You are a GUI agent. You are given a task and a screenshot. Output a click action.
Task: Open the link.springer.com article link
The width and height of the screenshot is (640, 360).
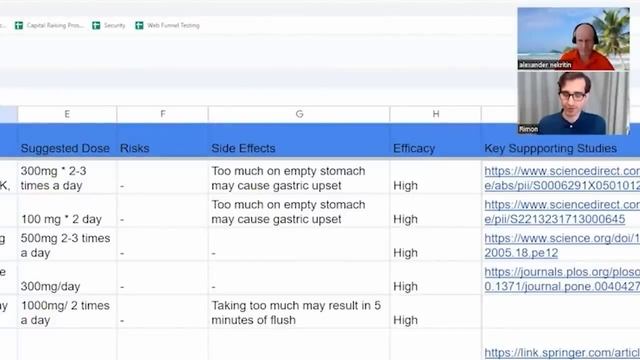[562, 352]
